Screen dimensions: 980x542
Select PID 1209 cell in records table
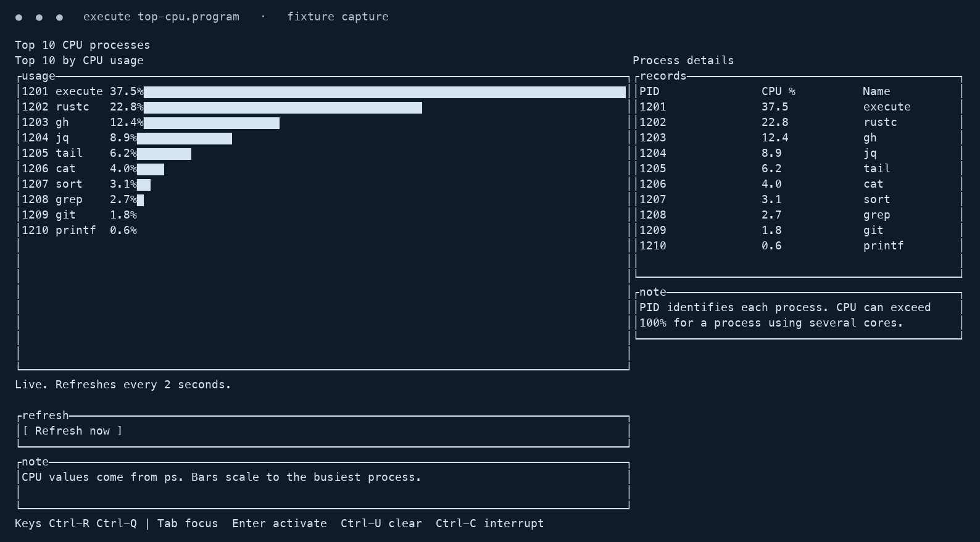[653, 230]
